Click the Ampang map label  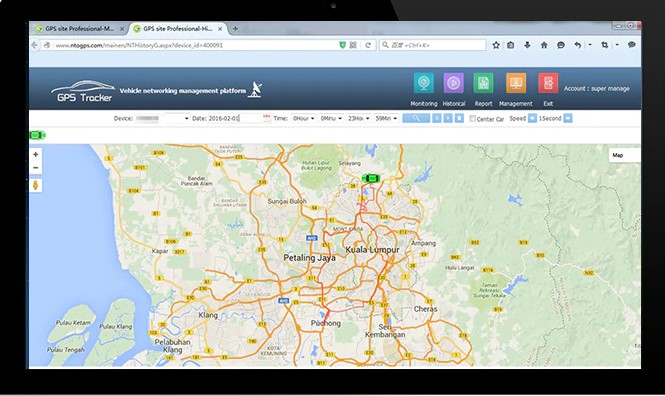[x=423, y=243]
